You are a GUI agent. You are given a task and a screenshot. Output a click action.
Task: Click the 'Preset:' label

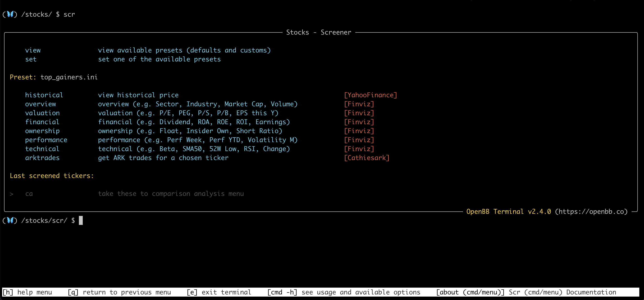[x=23, y=77]
